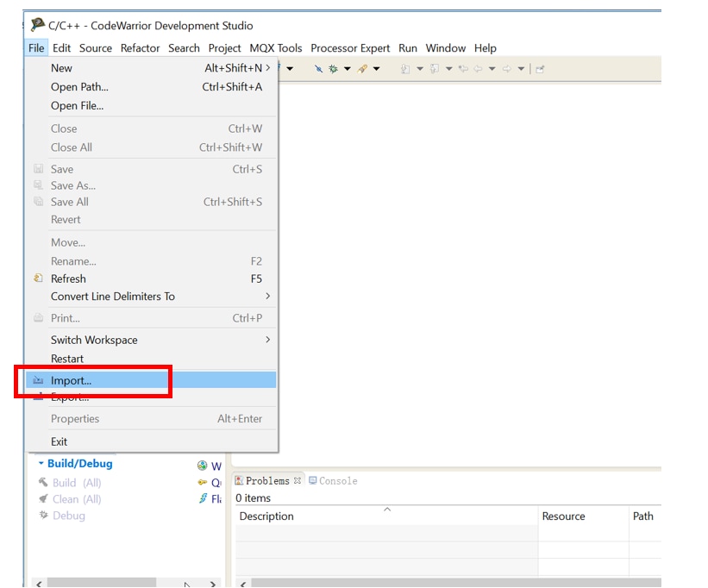Viewport: 708px width, 588px height.
Task: Click the Description column header
Action: [266, 516]
